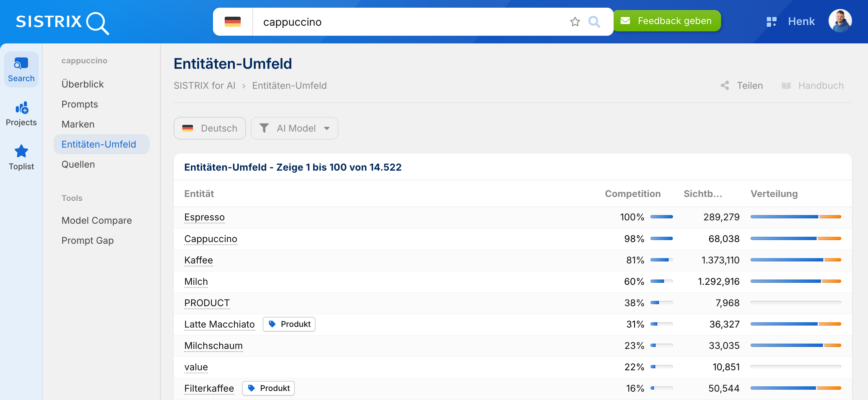This screenshot has height=400, width=868.
Task: Open the Deutsch language selector
Action: click(210, 129)
